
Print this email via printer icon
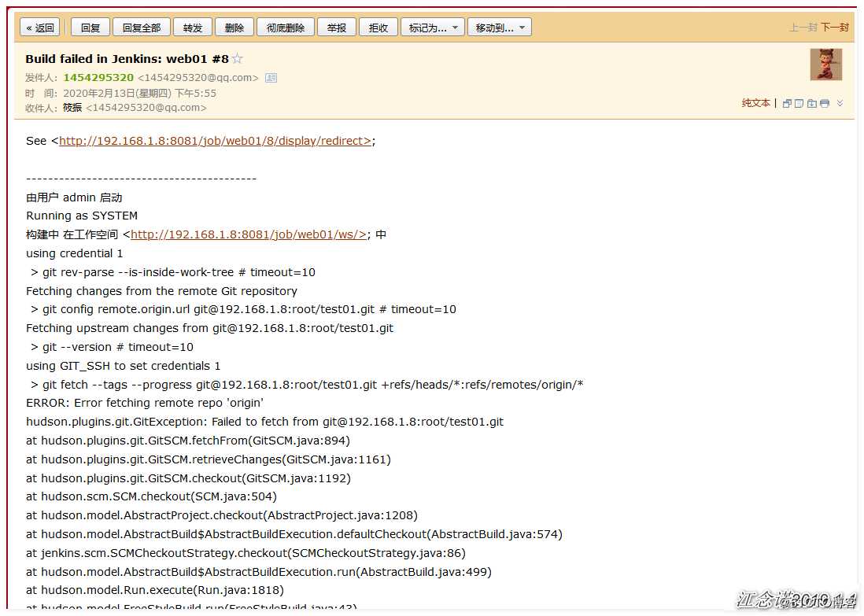(x=825, y=103)
